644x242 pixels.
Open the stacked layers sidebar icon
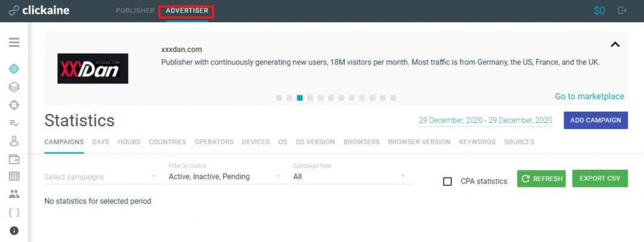click(x=14, y=87)
